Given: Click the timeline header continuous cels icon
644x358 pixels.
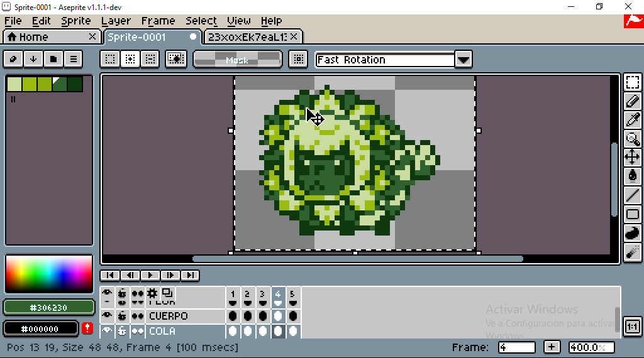Looking at the screenshot, I should (138, 293).
